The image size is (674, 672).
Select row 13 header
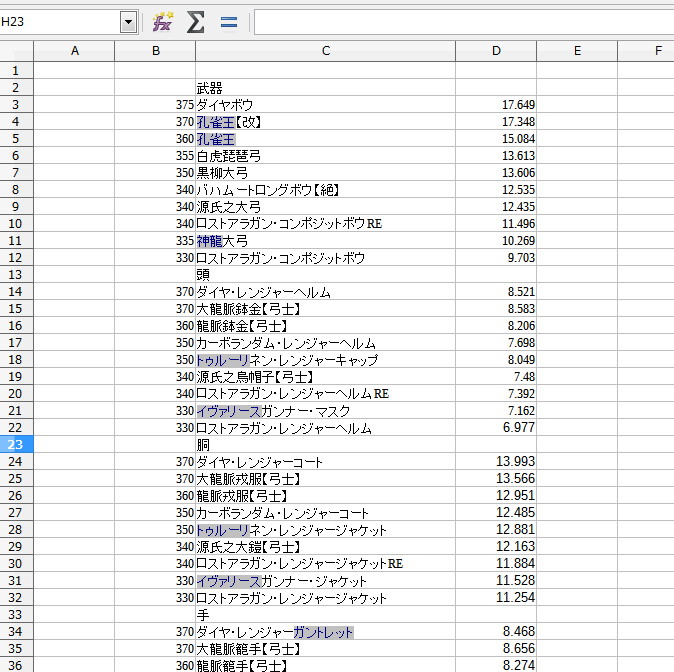pos(16,274)
